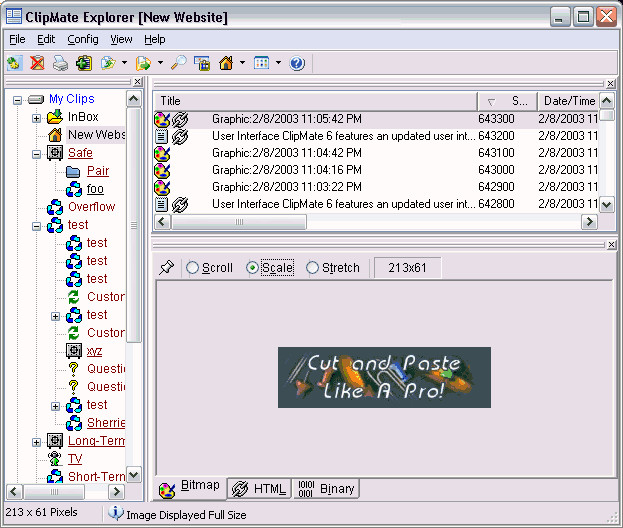This screenshot has width=623, height=528.
Task: Click the tree pane vertical scrollbar thumb
Action: [x=134, y=225]
